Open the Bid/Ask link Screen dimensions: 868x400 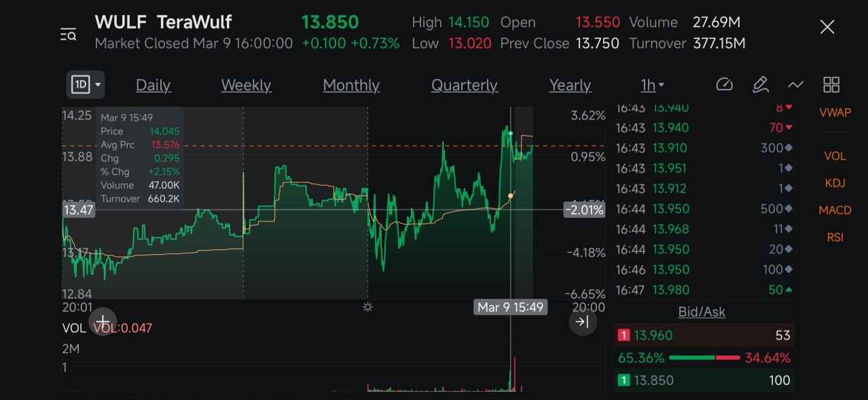point(702,312)
